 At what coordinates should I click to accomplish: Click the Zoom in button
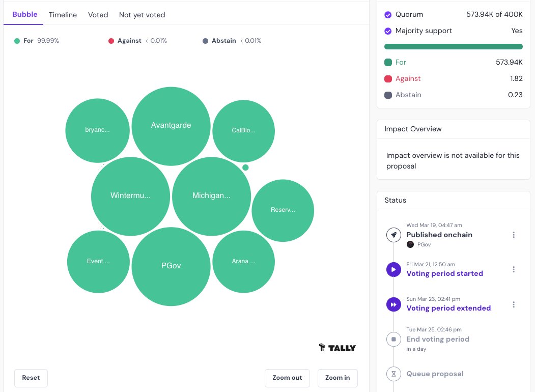pos(337,378)
